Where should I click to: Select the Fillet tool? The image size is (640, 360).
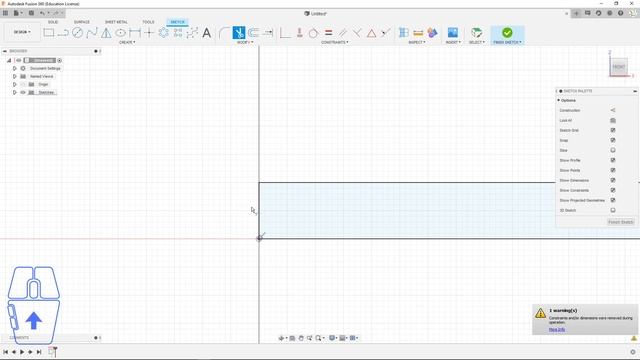click(224, 33)
